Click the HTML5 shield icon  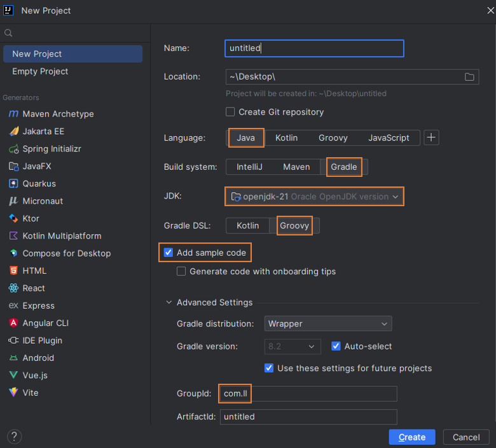click(x=13, y=270)
